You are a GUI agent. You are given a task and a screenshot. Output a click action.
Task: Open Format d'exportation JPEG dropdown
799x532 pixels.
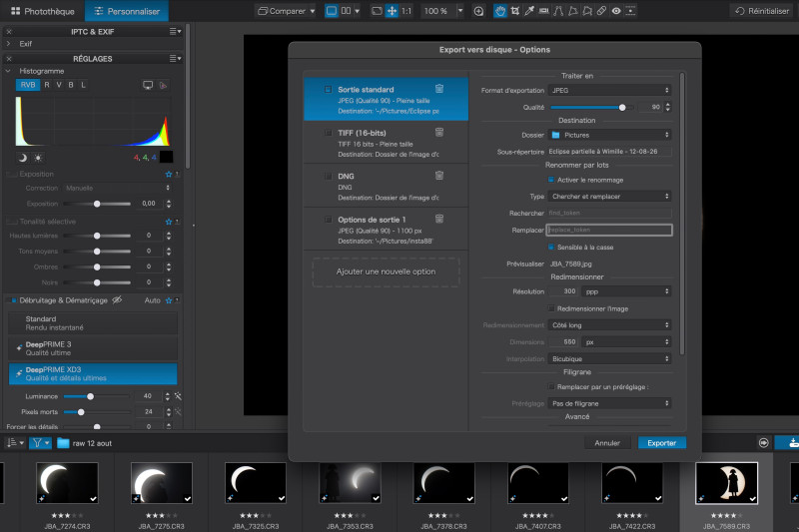[610, 90]
